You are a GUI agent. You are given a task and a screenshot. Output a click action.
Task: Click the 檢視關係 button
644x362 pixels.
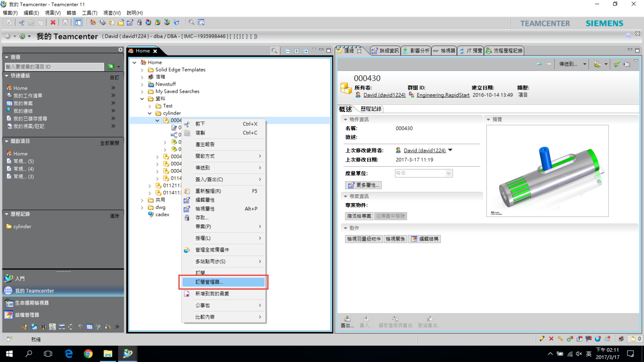pos(395,239)
